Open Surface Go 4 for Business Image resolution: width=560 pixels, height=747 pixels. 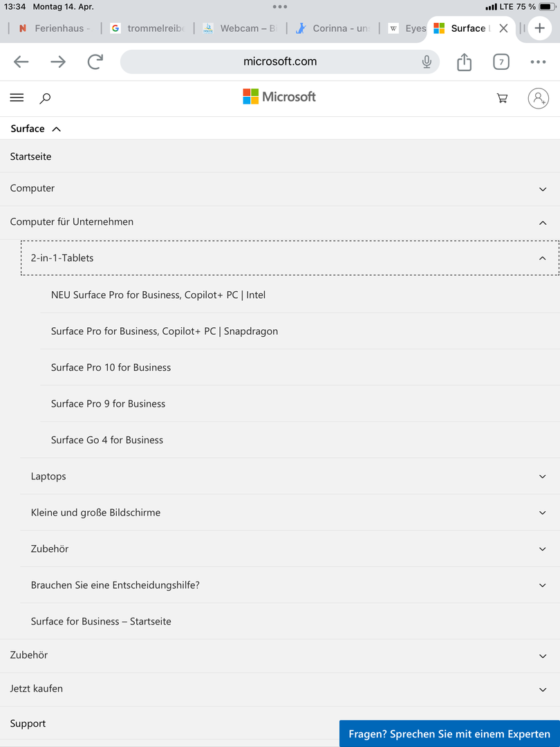point(107,440)
